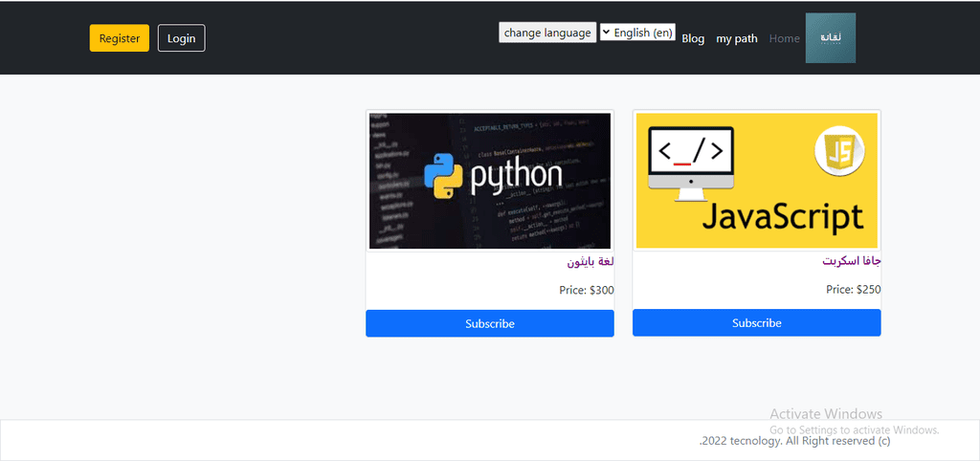Click the 2022 tecnology footer text
The image size is (980, 461).
pos(795,441)
